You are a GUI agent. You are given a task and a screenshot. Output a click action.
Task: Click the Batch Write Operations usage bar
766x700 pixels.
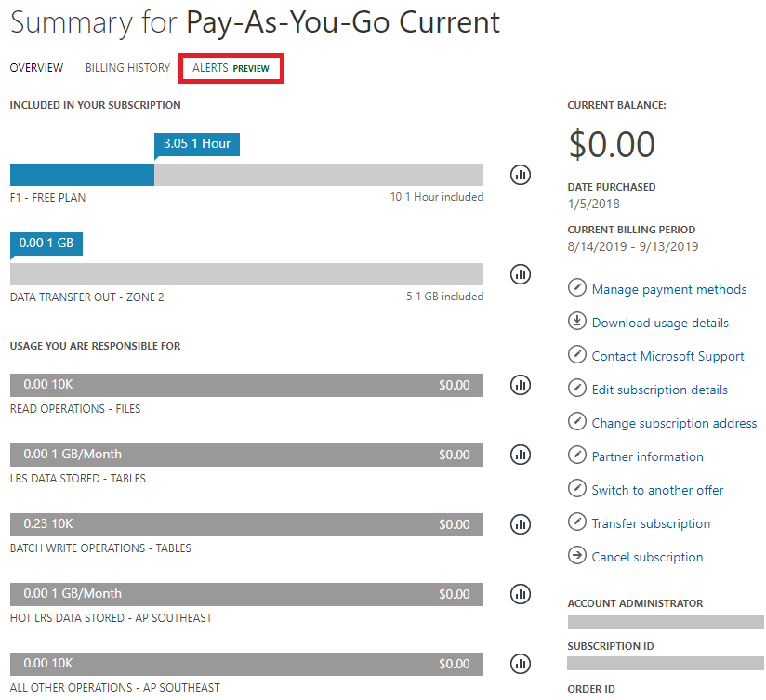point(246,524)
